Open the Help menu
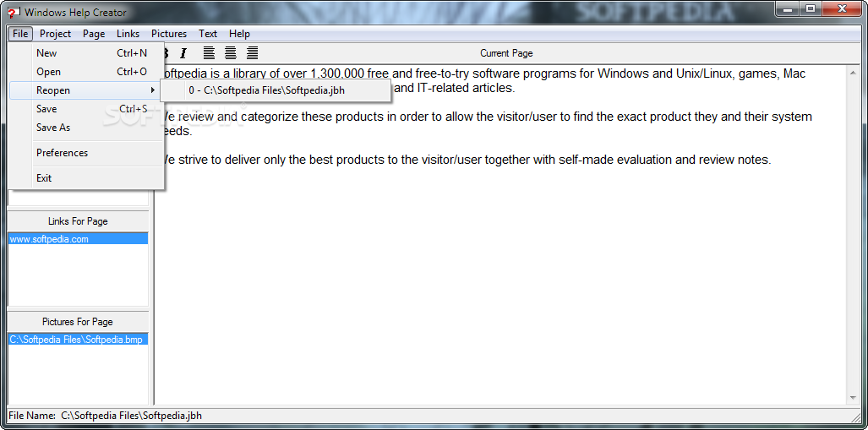868x430 pixels. point(240,34)
